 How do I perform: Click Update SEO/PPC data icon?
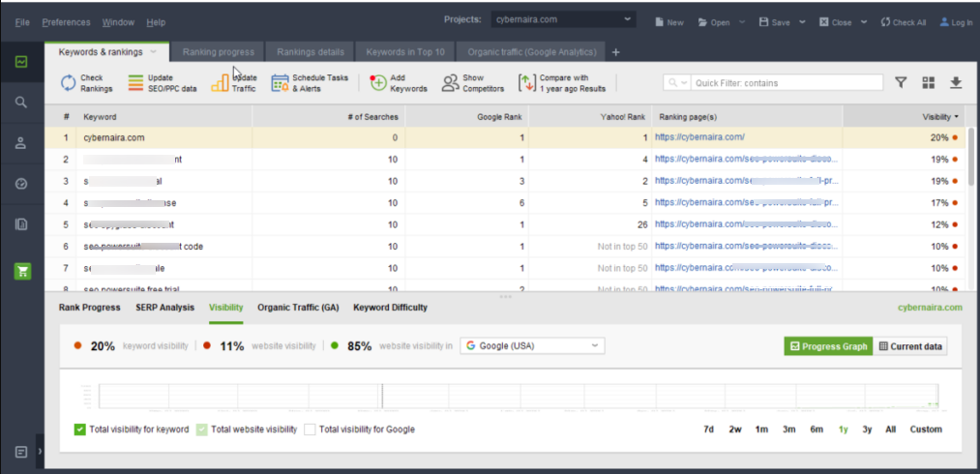click(x=137, y=83)
